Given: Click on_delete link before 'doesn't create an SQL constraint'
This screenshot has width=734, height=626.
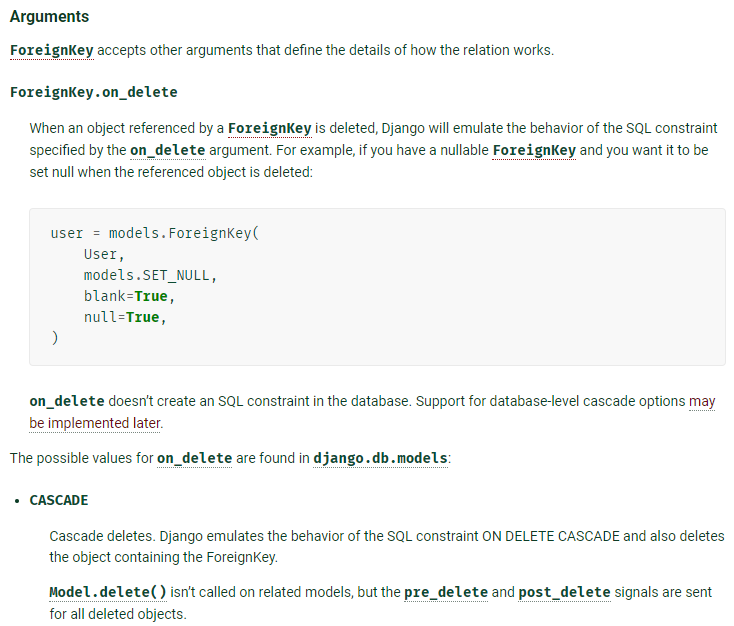Looking at the screenshot, I should click(x=67, y=401).
